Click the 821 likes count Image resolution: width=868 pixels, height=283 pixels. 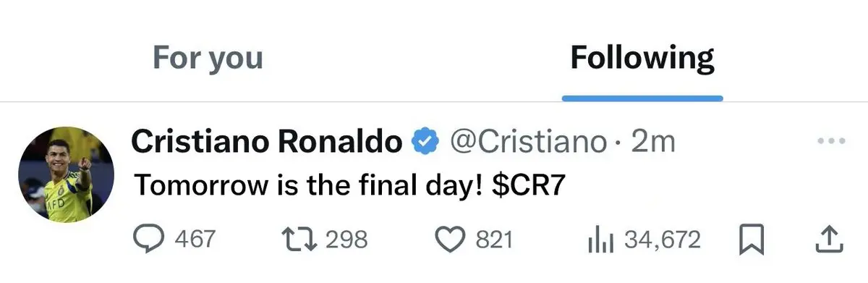tap(493, 240)
